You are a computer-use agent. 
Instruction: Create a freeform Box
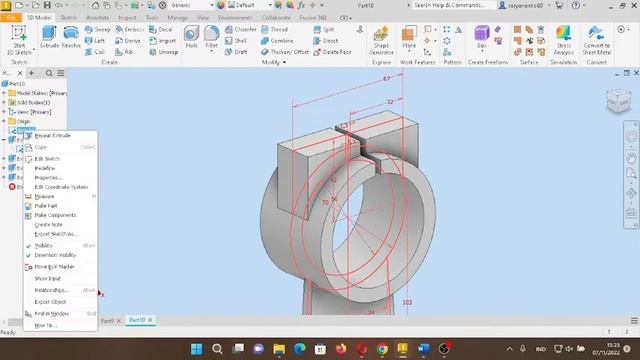click(x=482, y=37)
